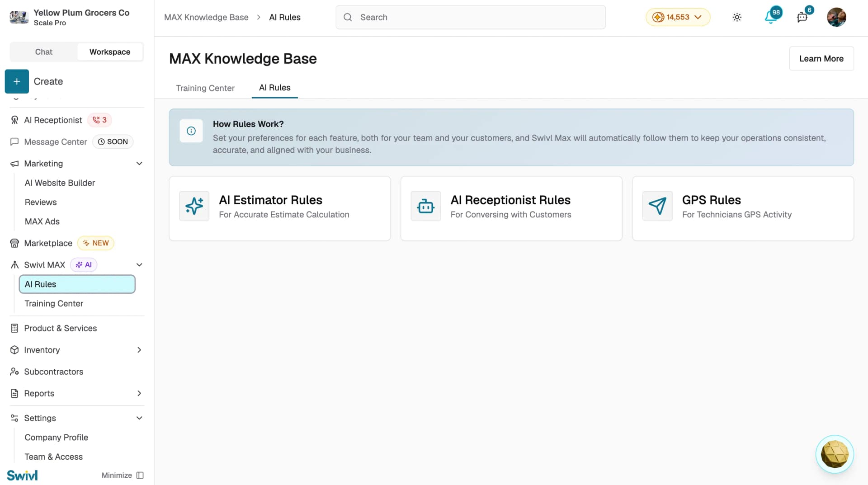The height and width of the screenshot is (485, 868).
Task: Click the Marketplace storefront icon
Action: tap(14, 243)
